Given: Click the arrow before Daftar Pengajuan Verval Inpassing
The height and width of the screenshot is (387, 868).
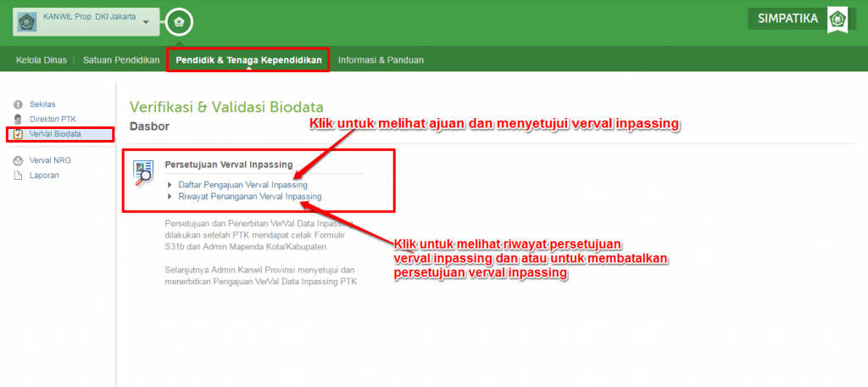Looking at the screenshot, I should point(170,185).
